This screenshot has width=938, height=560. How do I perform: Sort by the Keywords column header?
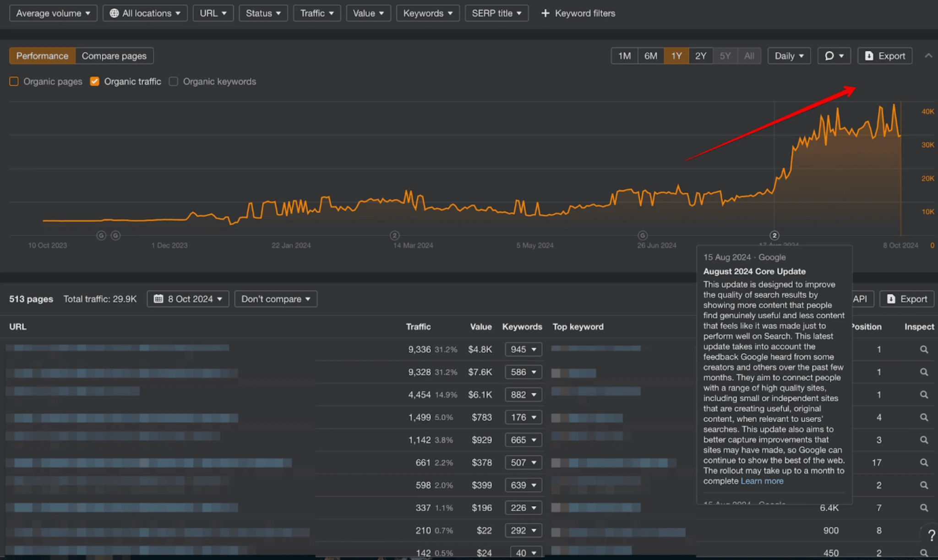(x=522, y=326)
